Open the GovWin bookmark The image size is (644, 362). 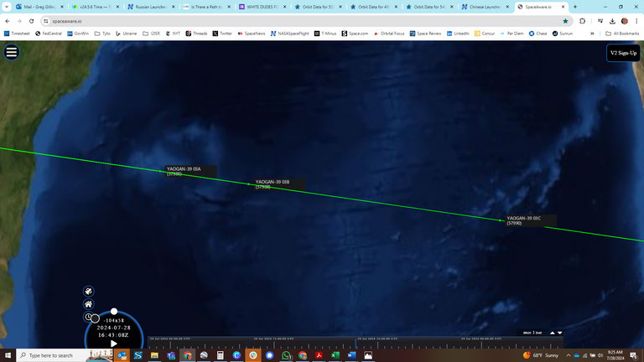point(78,34)
